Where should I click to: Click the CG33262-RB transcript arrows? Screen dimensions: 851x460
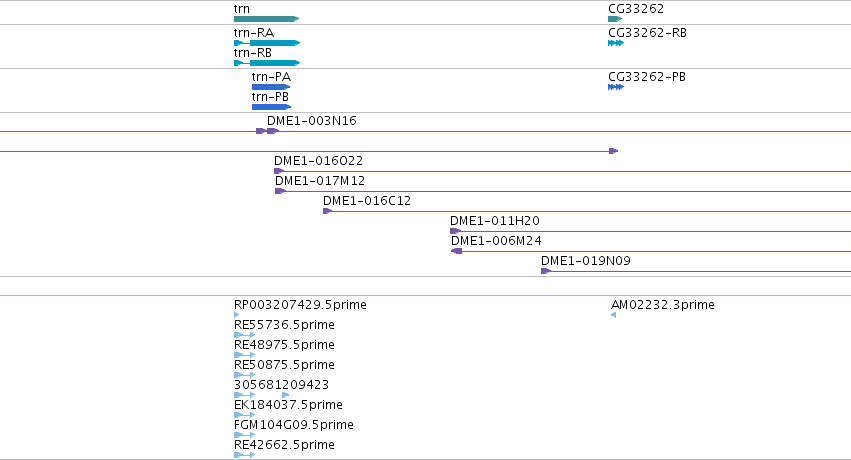616,43
